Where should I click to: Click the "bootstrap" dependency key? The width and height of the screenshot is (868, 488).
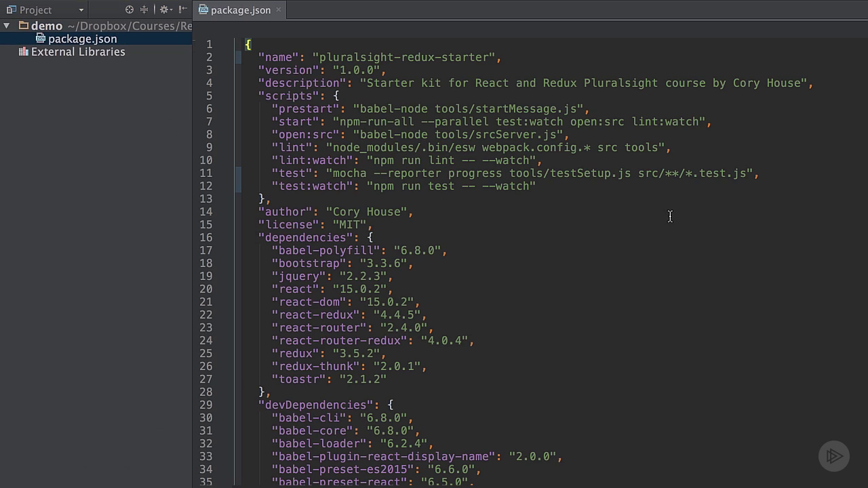tap(309, 263)
